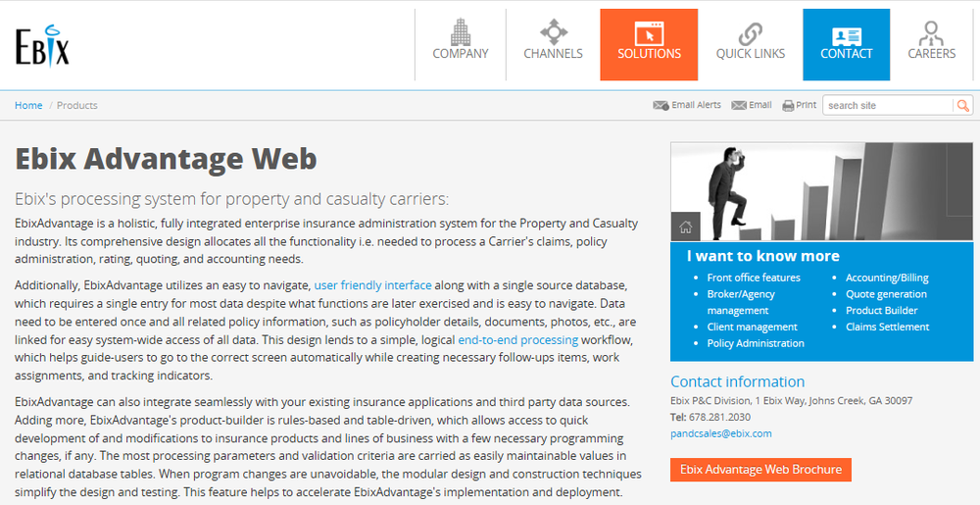This screenshot has width=980, height=505.
Task: Click the Contact information heading
Action: coord(738,381)
